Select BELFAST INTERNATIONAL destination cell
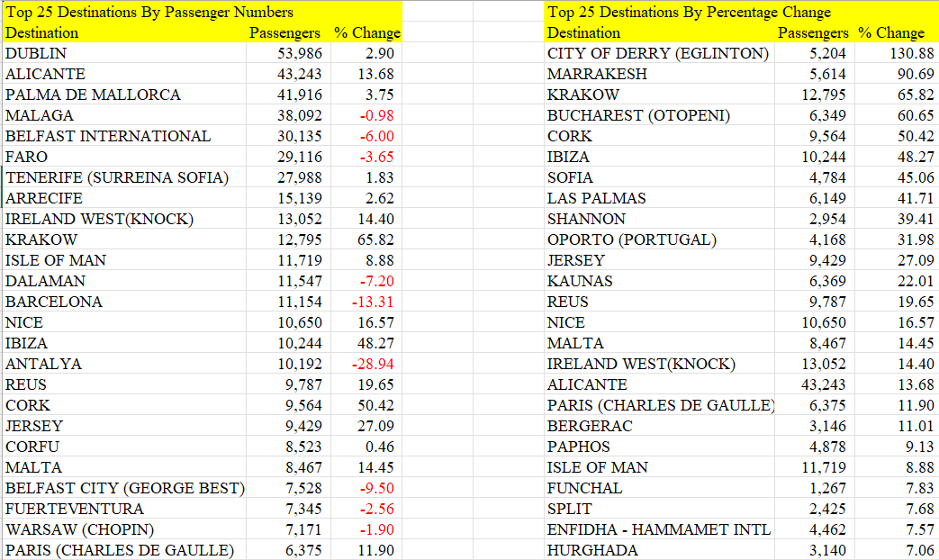Viewport: 939px width, 560px height. pos(124,136)
